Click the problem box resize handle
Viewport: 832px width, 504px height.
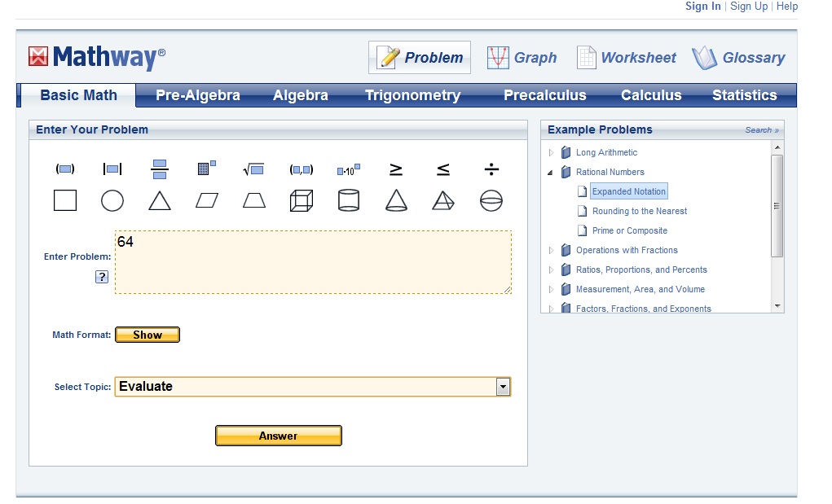[x=507, y=290]
